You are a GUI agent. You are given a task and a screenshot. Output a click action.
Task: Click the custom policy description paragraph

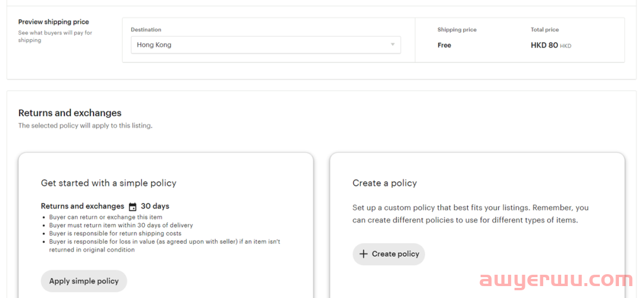pos(470,214)
